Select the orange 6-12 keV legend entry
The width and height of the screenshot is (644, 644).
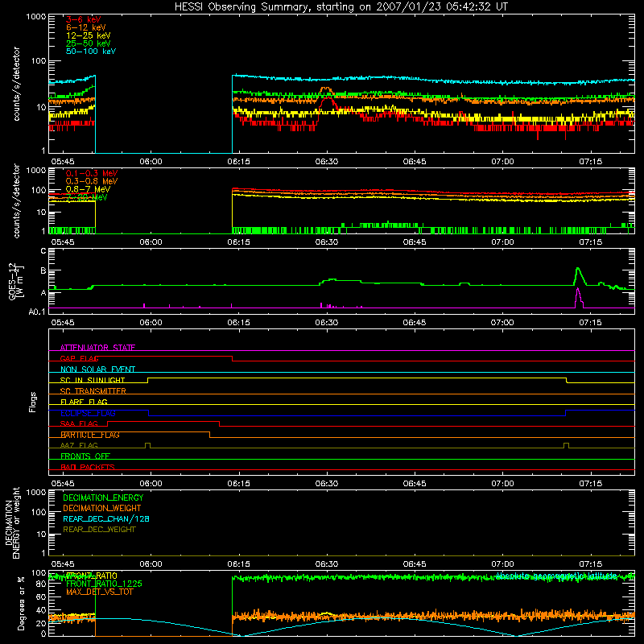tap(86, 27)
